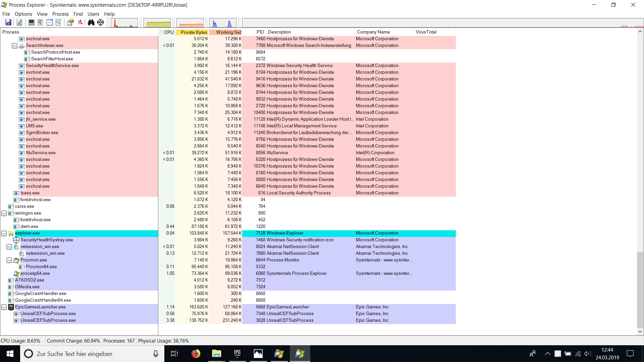
Task: Click the CPU usage history graph
Action: click(x=124, y=23)
